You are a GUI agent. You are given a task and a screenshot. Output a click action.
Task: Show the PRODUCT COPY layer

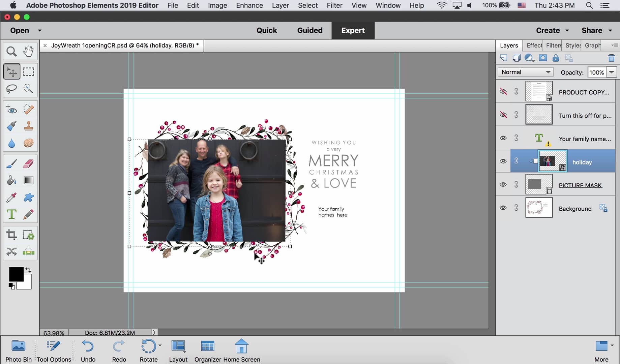503,91
